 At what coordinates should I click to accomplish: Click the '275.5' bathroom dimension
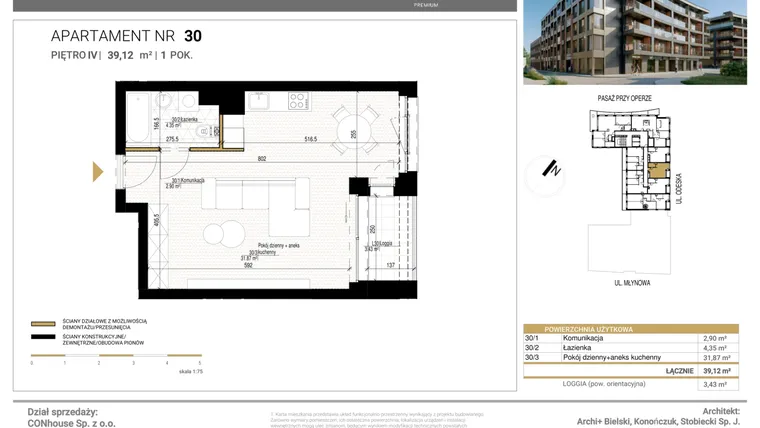coord(172,139)
